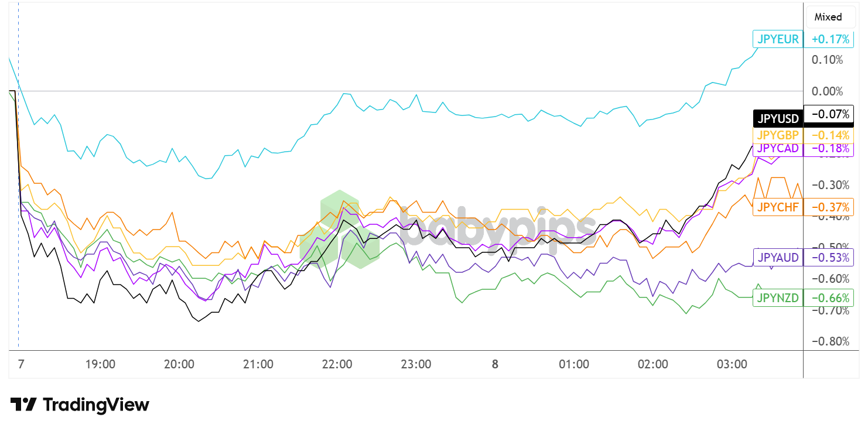The image size is (868, 431).
Task: Click the −0.37% JPYCHF value tag
Action: tap(828, 207)
